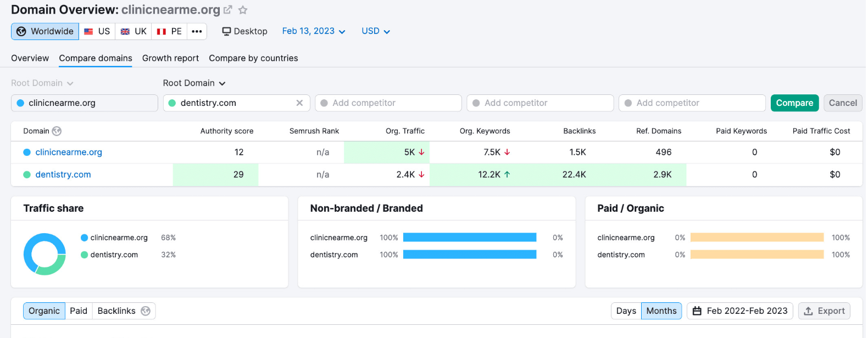Click the Semrush Rank column header
The image size is (868, 338).
(x=314, y=131)
